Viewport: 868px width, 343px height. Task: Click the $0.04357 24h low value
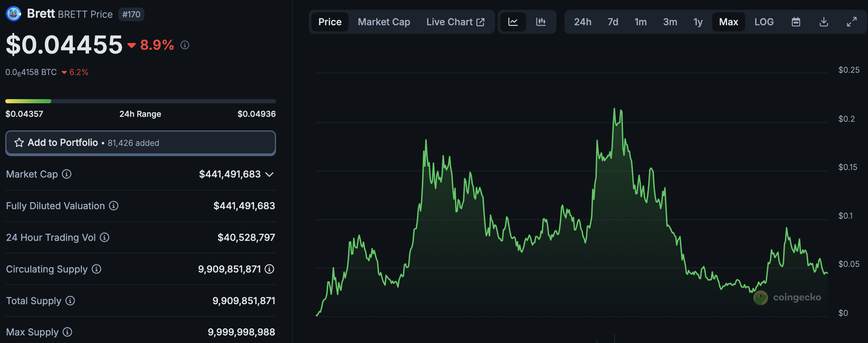tap(24, 114)
